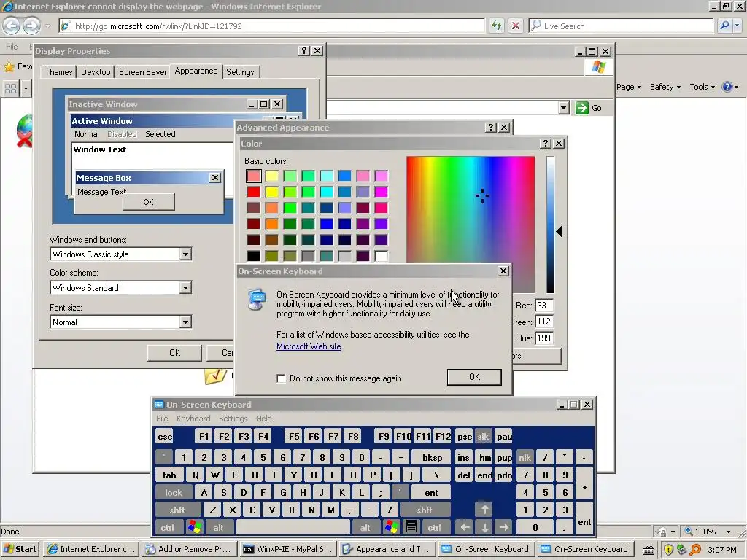Click the left arrow key on On-Screen Keyboard
Image resolution: width=747 pixels, height=560 pixels.
[465, 527]
